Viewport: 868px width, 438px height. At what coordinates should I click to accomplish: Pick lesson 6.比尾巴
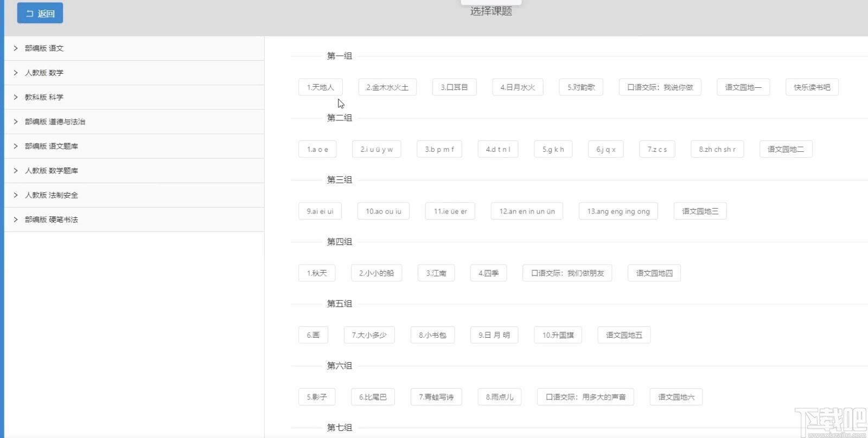click(x=373, y=397)
